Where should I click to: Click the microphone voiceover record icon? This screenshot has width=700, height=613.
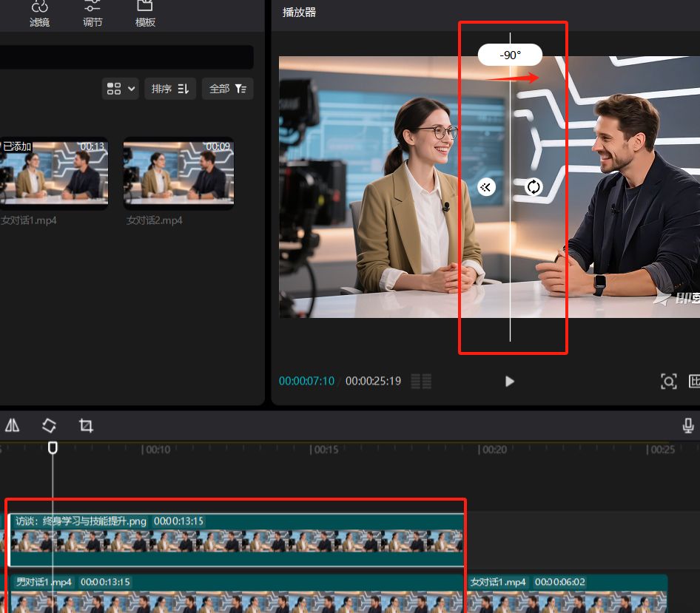pos(688,425)
